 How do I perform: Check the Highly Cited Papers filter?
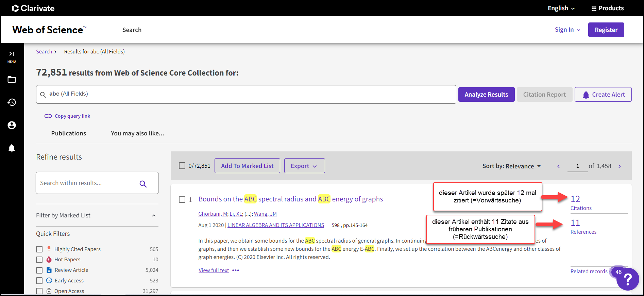point(39,249)
